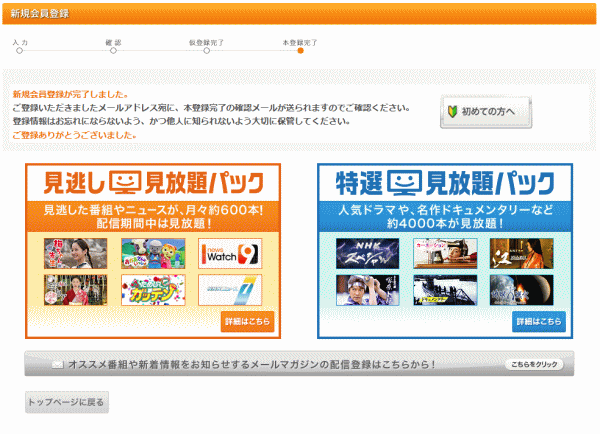Open the colorful puppet characters show thumbnail
The image size is (600, 434).
153,253
